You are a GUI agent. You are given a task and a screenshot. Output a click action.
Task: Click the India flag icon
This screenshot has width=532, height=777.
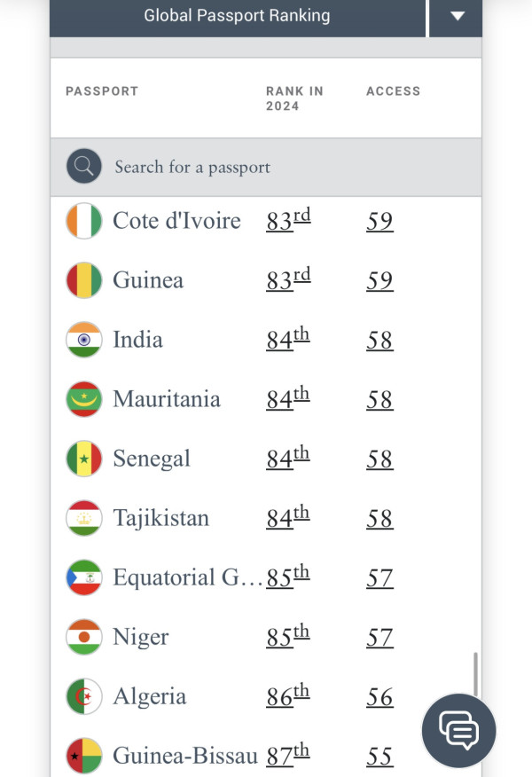[84, 340]
